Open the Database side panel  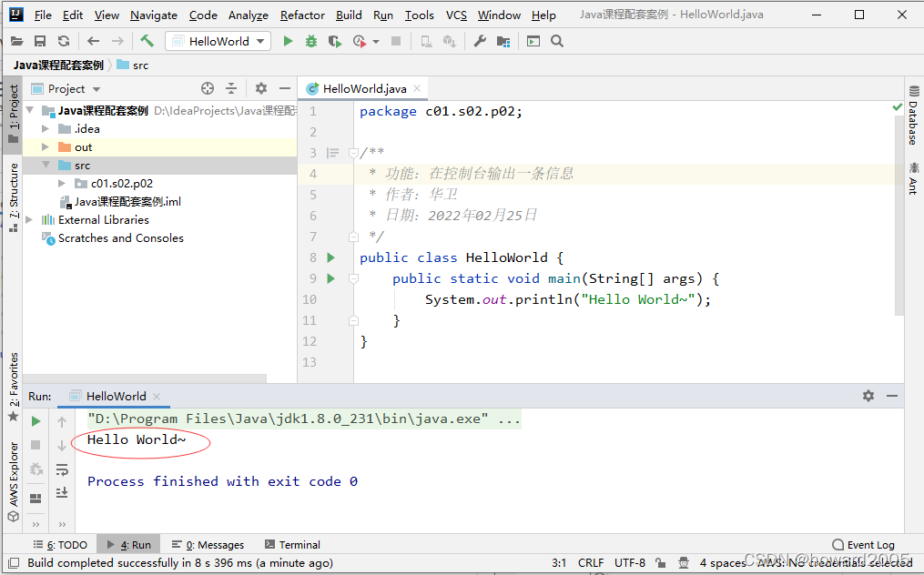pyautogui.click(x=913, y=116)
